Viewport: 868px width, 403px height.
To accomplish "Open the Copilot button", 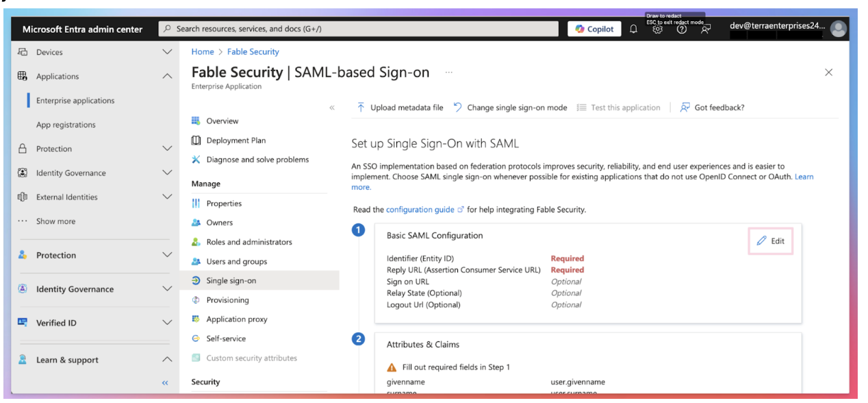I will [595, 29].
